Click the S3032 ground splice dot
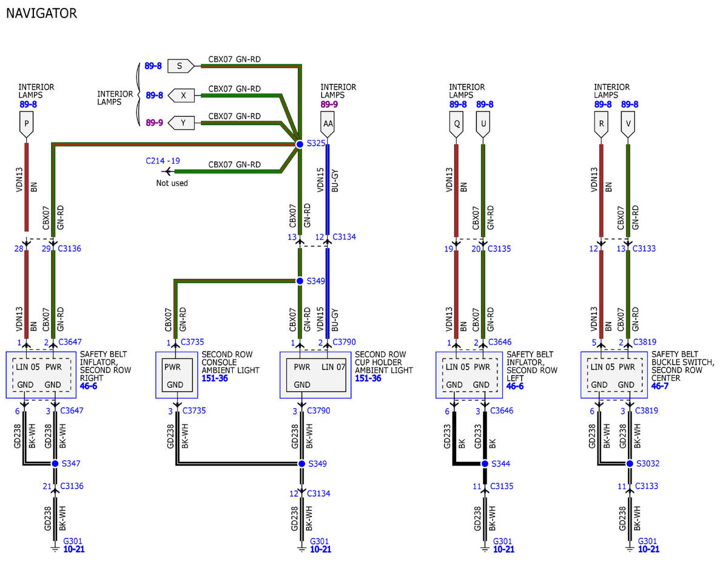This screenshot has height=562, width=728. (x=629, y=464)
